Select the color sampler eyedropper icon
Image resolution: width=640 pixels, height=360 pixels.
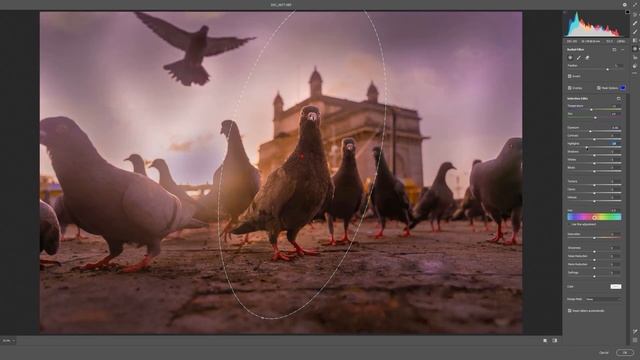(635, 332)
